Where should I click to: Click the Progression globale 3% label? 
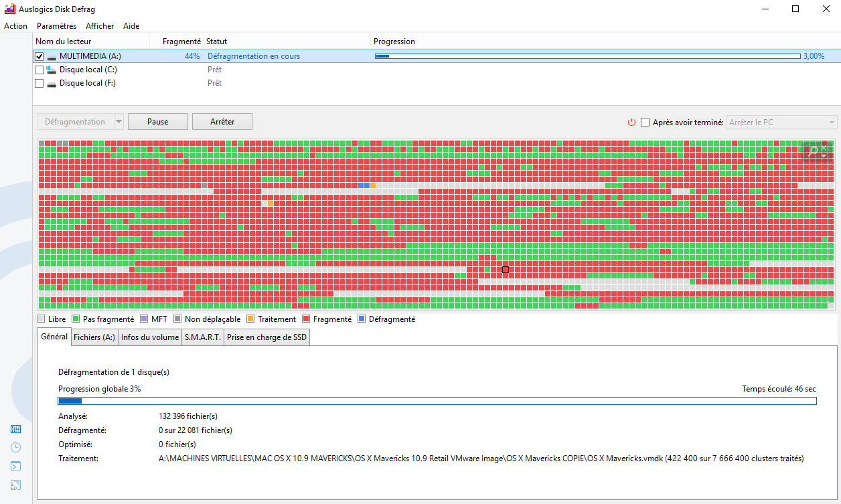pos(100,389)
